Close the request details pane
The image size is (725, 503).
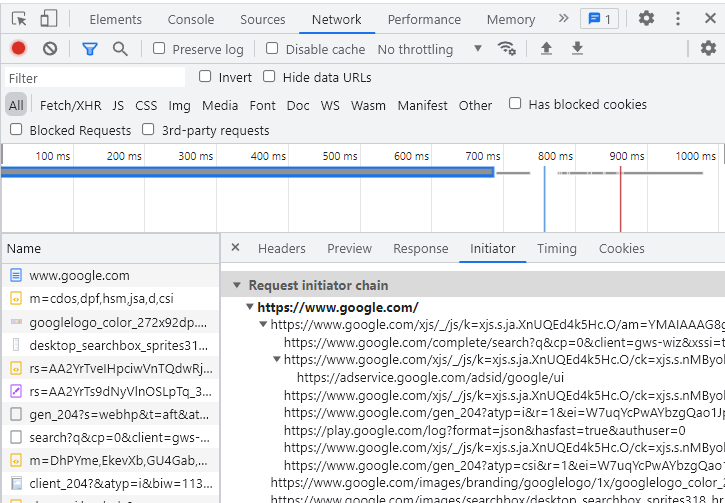[235, 247]
